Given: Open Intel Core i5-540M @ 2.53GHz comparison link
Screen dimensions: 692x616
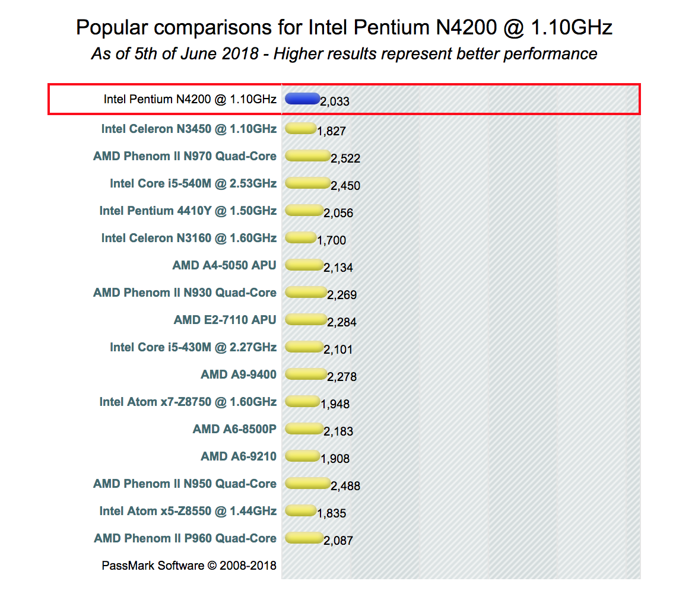Looking at the screenshot, I should (193, 183).
